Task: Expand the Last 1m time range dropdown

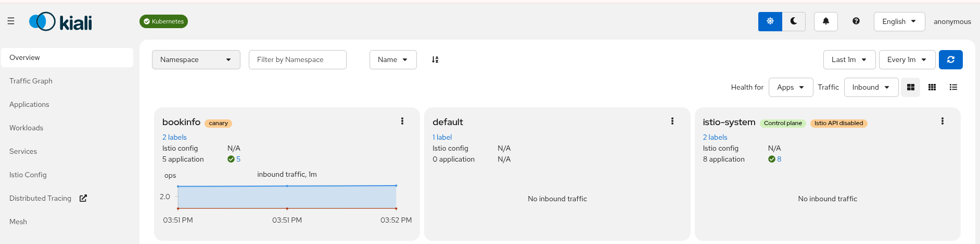Action: click(849, 59)
